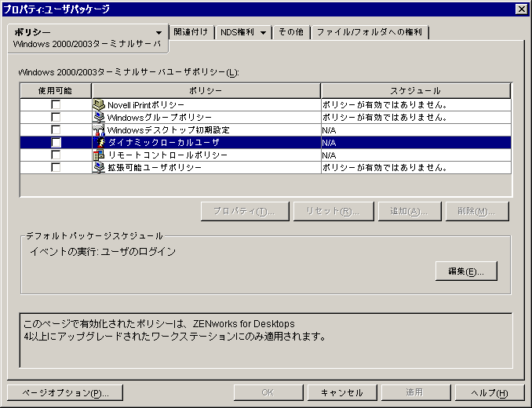Select the 拡張可能ユーザポリシー row text
The width and height of the screenshot is (532, 408).
[x=155, y=168]
